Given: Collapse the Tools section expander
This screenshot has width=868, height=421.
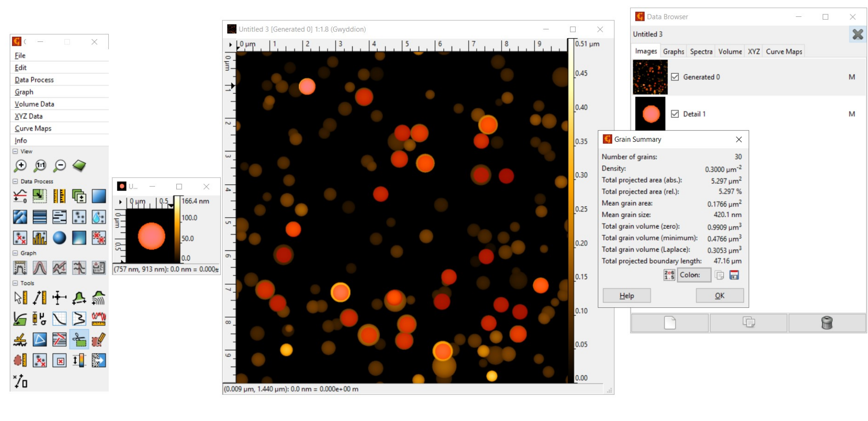Looking at the screenshot, I should (15, 283).
